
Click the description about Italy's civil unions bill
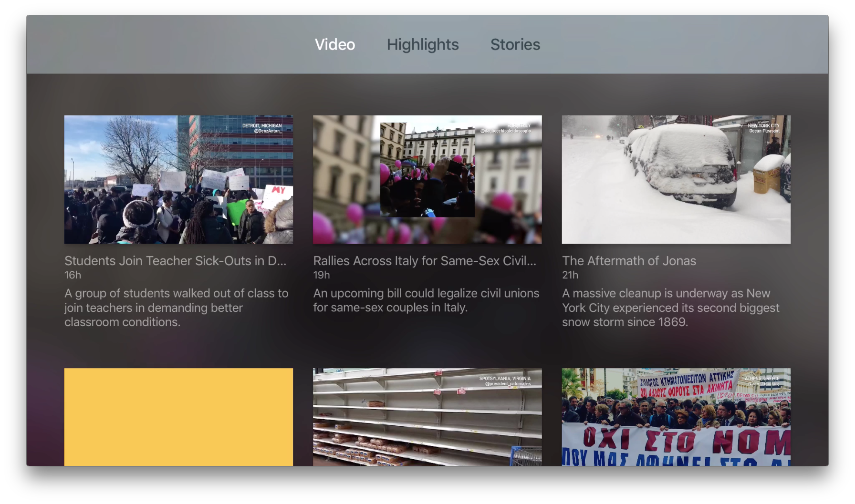tap(426, 300)
